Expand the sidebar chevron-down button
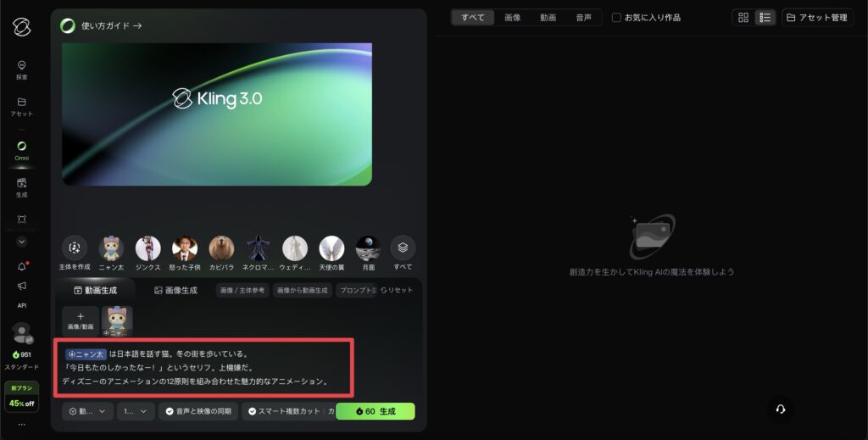The image size is (868, 440). (21, 242)
